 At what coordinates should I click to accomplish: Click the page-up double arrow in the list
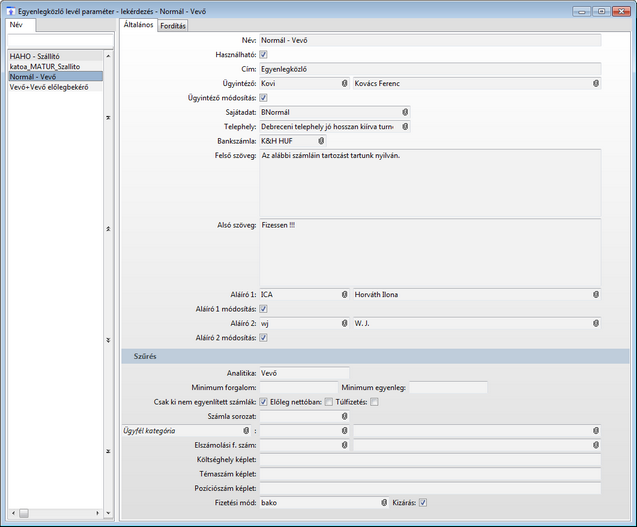coord(108,229)
